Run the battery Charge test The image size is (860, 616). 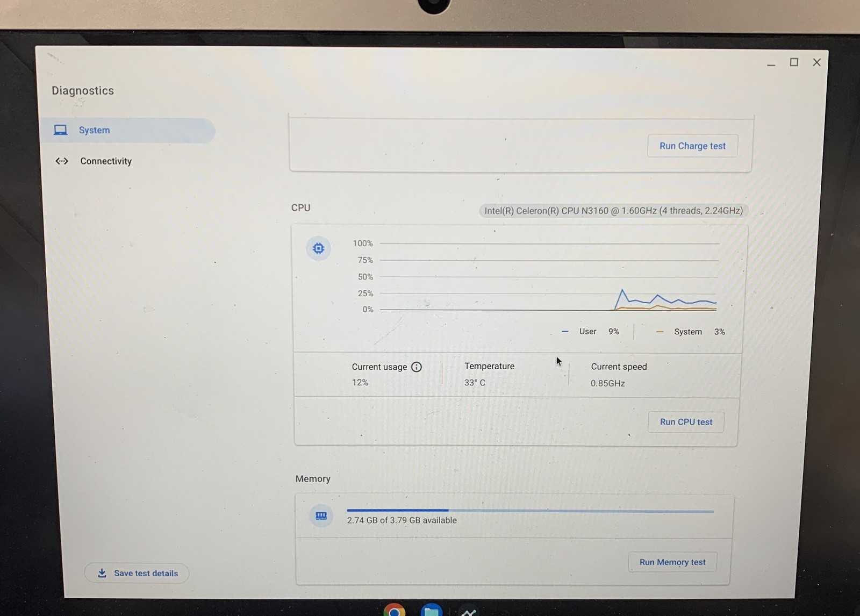[x=692, y=146]
